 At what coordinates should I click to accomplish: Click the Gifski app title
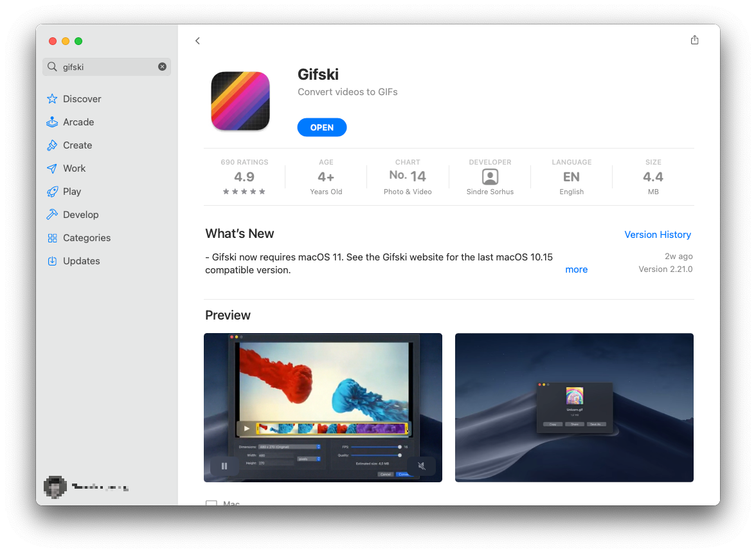pos(318,74)
